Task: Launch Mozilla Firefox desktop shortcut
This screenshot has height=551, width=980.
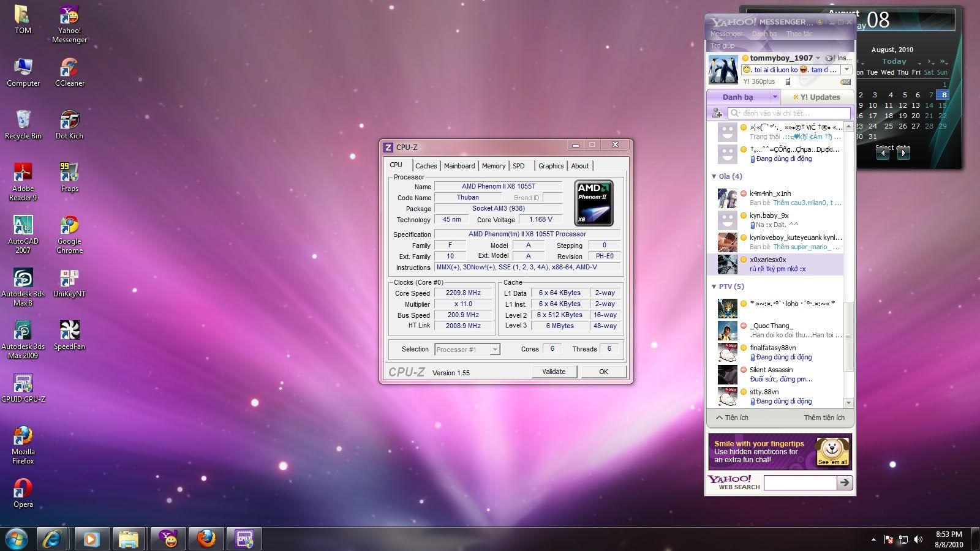Action: point(23,445)
